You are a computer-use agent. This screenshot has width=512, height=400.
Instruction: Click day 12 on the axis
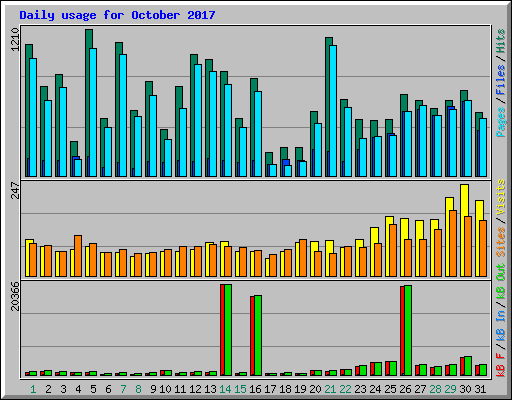[x=195, y=389]
